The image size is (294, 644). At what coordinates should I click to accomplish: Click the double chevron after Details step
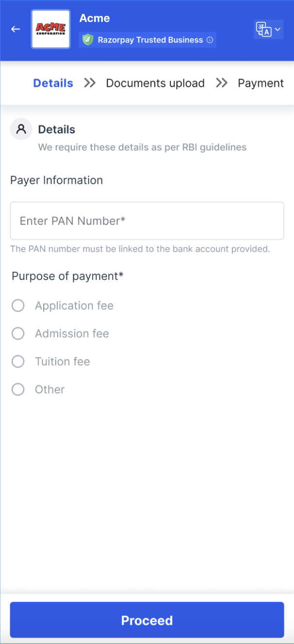pos(90,83)
